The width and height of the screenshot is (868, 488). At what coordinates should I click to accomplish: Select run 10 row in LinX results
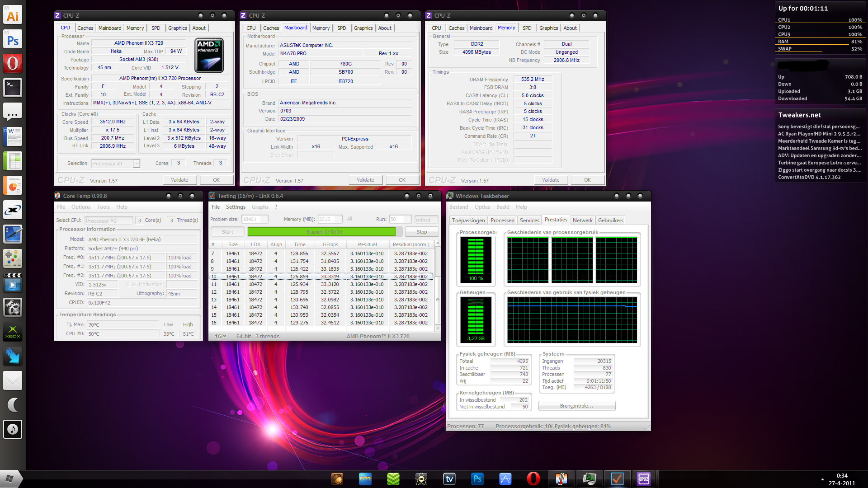pos(321,277)
